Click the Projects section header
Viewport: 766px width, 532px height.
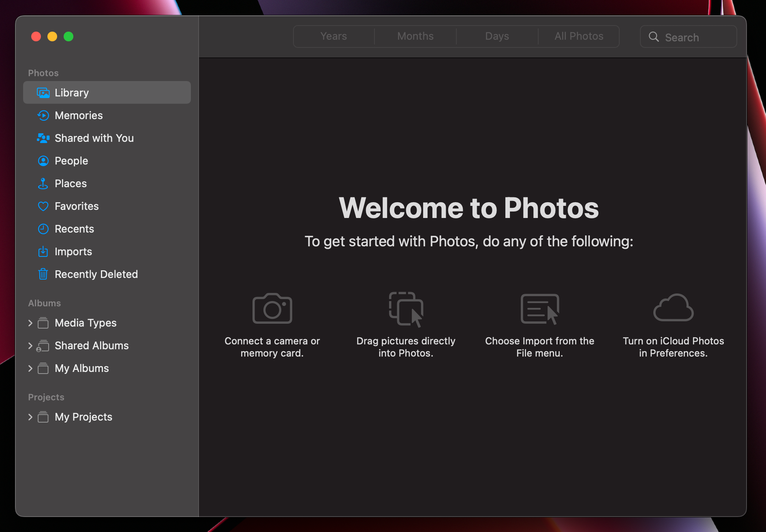point(46,397)
